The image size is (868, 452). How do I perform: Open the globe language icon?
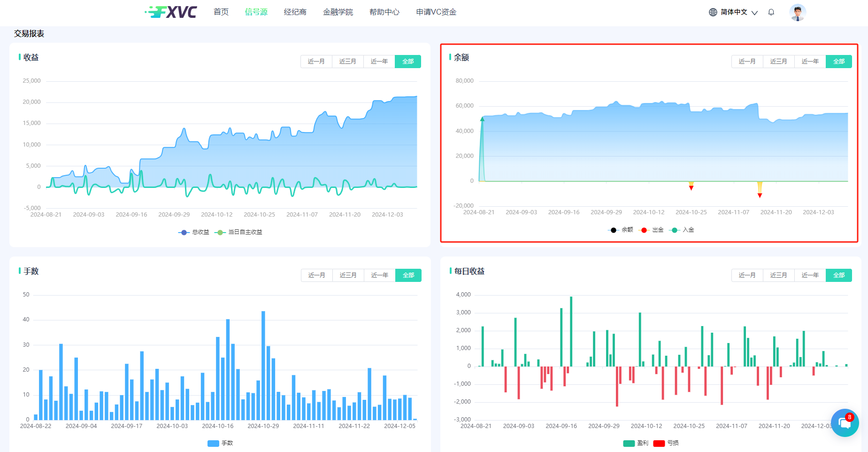(713, 12)
